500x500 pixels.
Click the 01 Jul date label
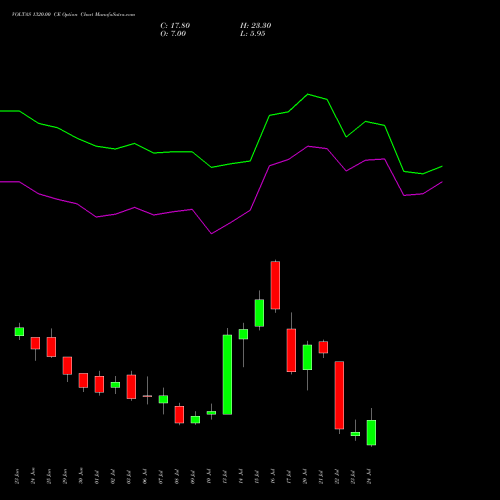[x=97, y=476]
